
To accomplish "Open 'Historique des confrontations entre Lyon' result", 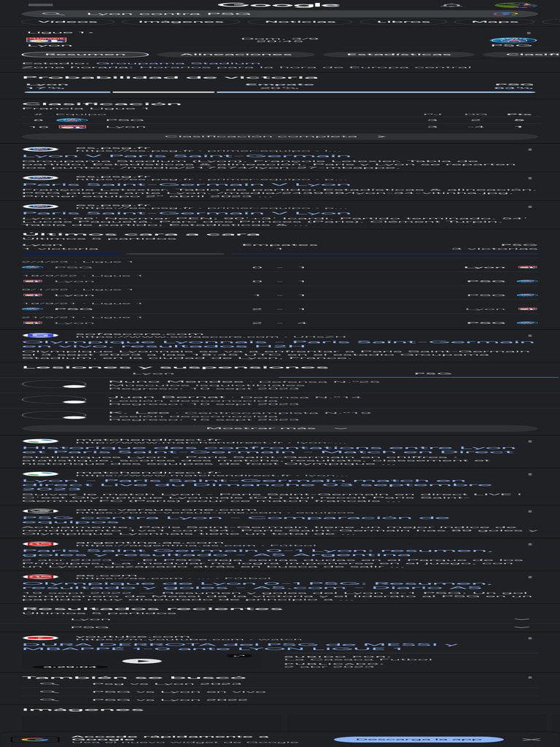I will pos(268,449).
